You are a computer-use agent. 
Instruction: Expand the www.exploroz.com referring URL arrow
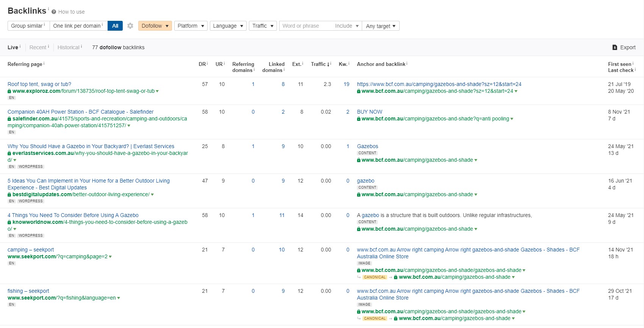[x=157, y=91]
